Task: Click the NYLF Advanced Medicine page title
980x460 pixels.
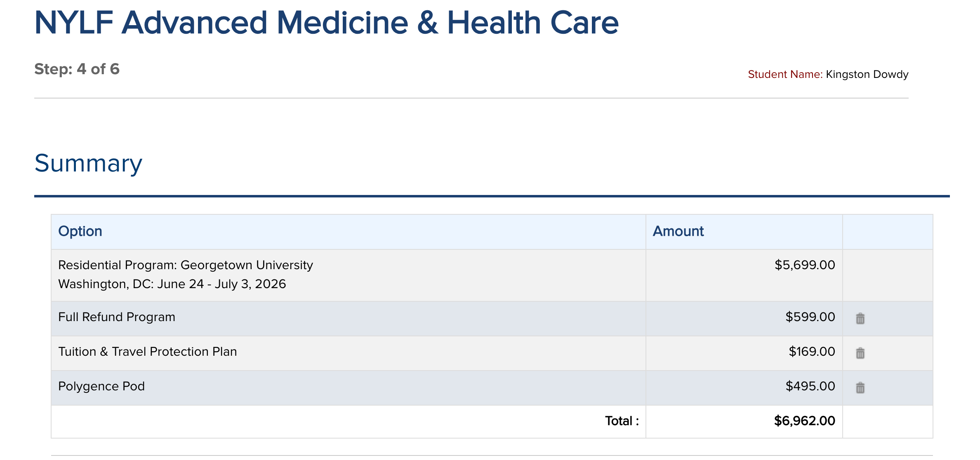Action: 326,23
